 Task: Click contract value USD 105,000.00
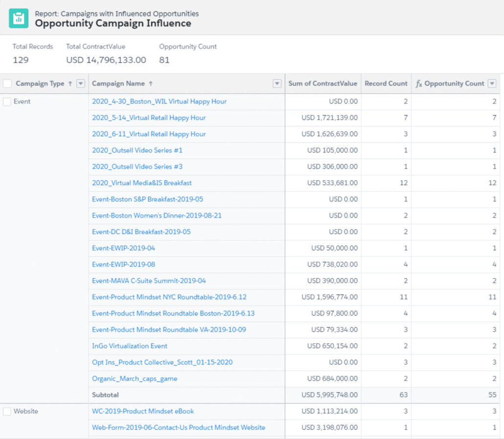pos(332,150)
